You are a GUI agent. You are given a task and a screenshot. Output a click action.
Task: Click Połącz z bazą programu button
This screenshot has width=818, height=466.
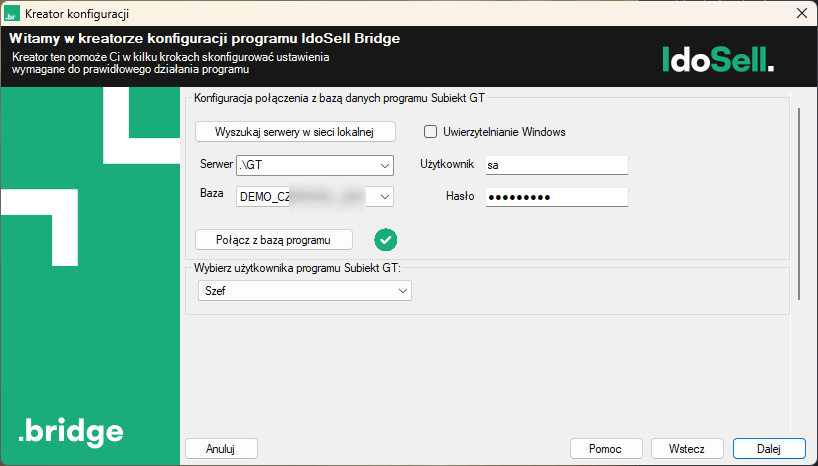click(x=274, y=240)
